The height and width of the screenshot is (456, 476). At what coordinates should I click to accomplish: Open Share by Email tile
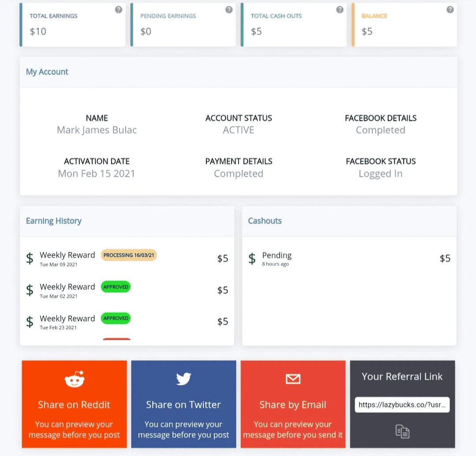click(x=293, y=404)
